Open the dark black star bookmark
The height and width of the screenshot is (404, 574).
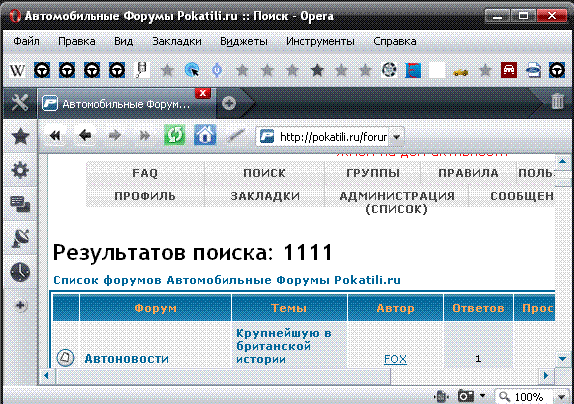coord(317,70)
